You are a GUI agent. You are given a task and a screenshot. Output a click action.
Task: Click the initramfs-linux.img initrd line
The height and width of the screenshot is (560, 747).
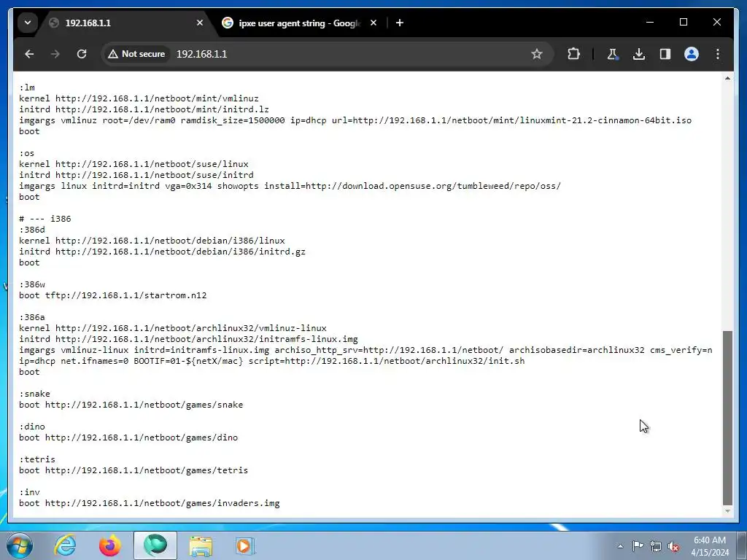[x=188, y=340]
